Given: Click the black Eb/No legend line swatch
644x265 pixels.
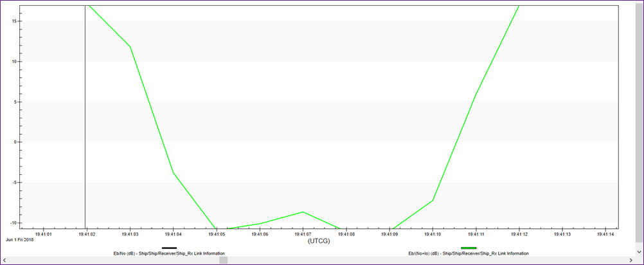Looking at the screenshot, I should [x=170, y=248].
